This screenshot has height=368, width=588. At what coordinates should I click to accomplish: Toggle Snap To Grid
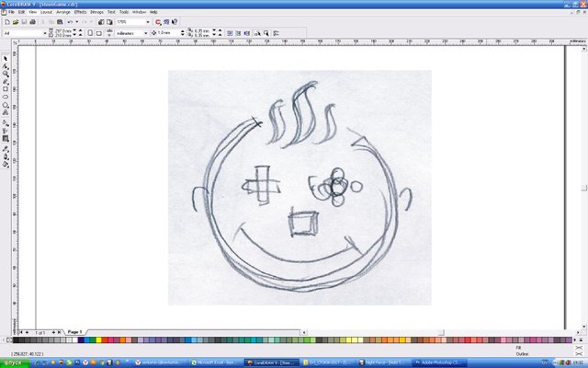click(x=230, y=33)
